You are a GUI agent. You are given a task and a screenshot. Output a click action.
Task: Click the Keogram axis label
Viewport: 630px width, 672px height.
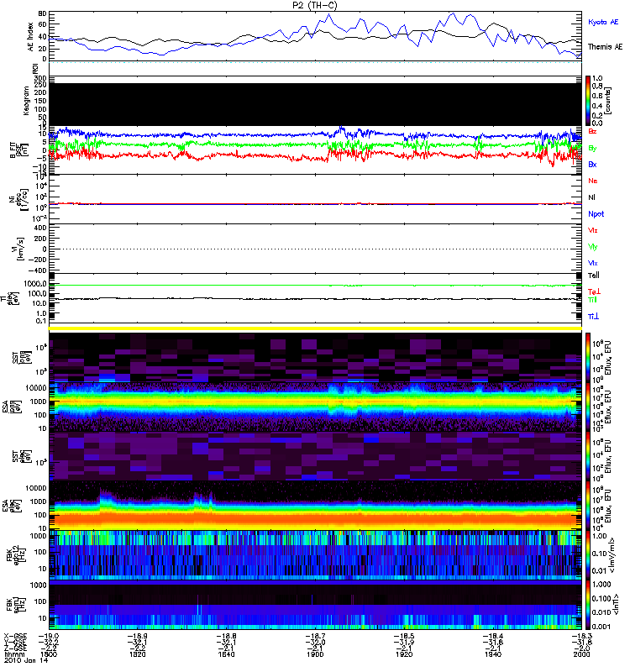click(x=26, y=101)
